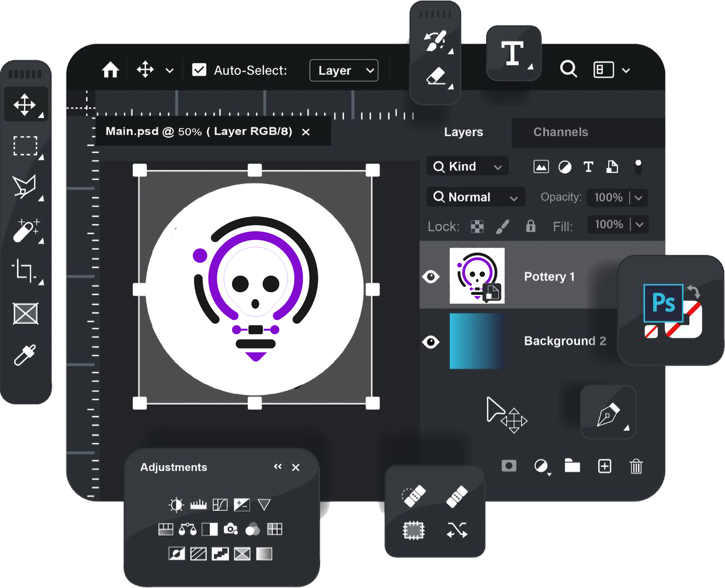Open the Opacity percentage dropdown arrow
725x588 pixels.
tap(639, 197)
